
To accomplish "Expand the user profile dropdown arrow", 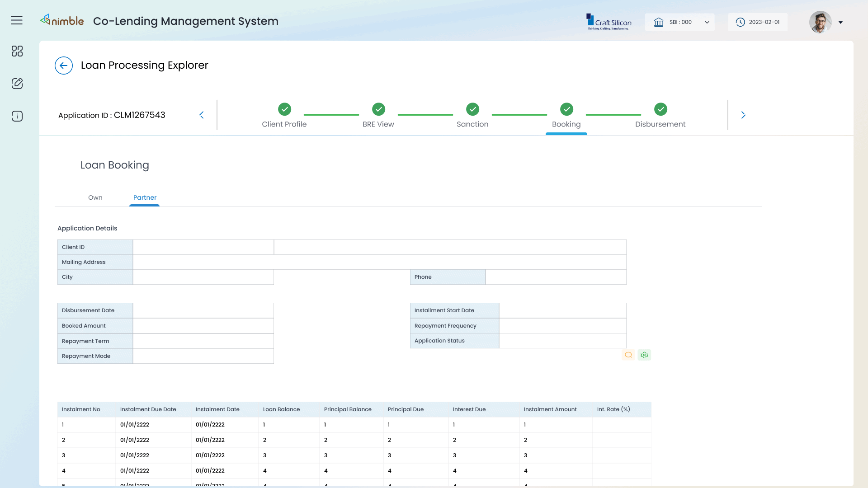I will [841, 22].
